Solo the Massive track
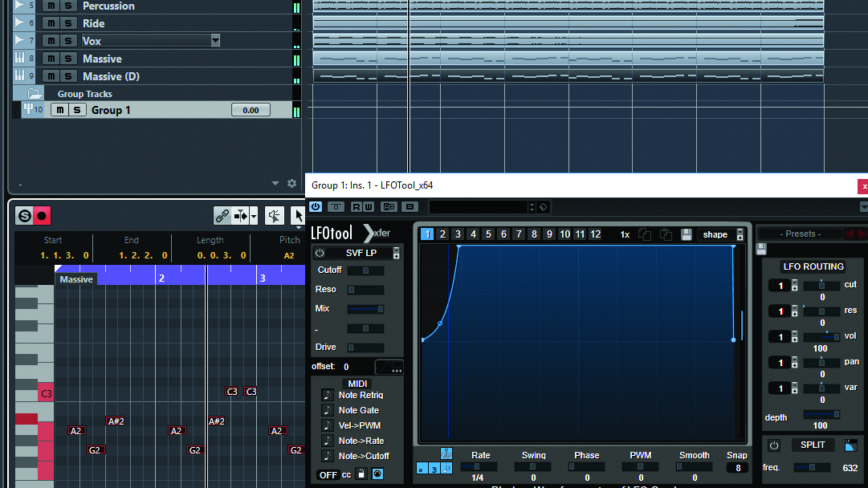Image resolution: width=868 pixels, height=488 pixels. pyautogui.click(x=68, y=59)
